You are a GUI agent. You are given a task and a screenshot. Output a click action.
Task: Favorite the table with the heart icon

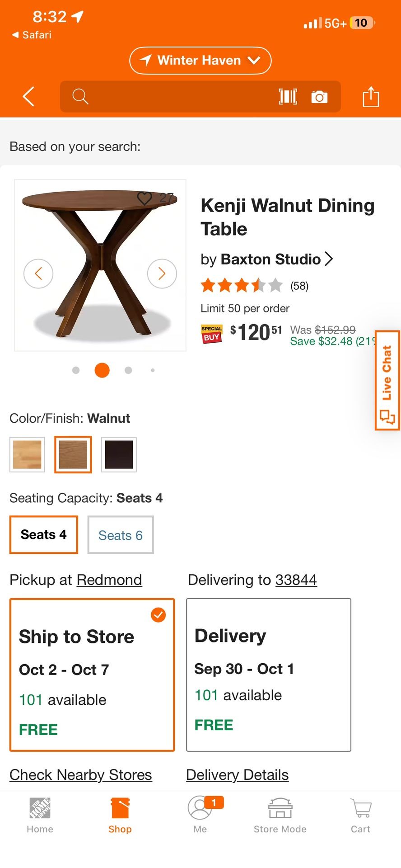coord(145,198)
